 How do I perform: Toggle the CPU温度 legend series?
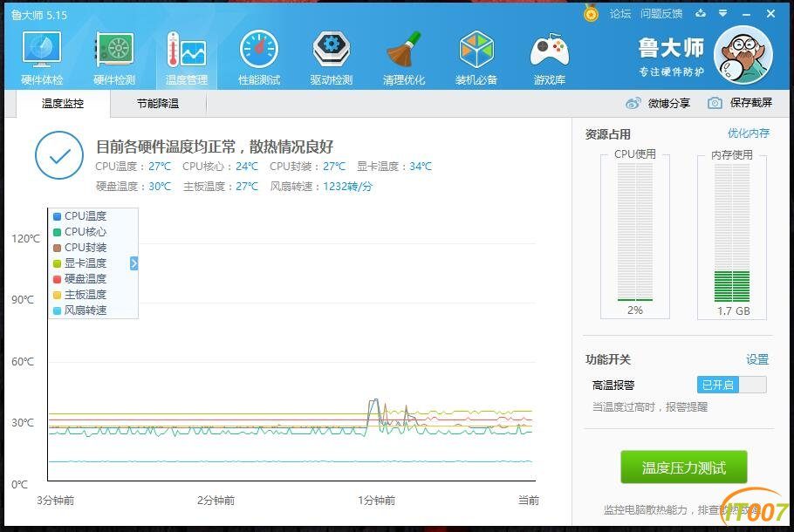click(x=80, y=216)
